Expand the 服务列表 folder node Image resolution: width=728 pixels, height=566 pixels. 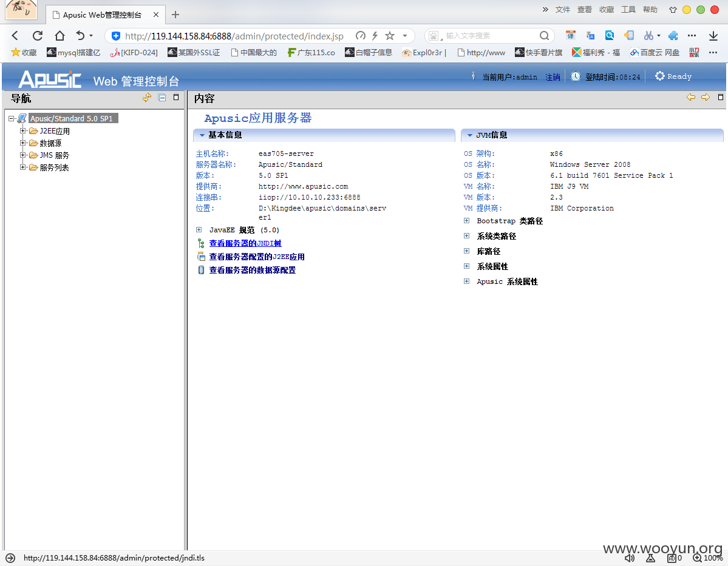[x=22, y=167]
